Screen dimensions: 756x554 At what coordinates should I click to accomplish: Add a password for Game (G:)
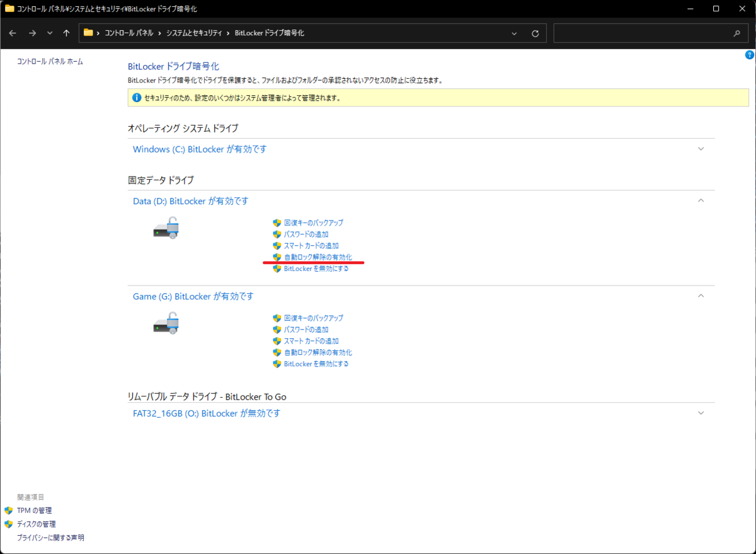tap(306, 330)
